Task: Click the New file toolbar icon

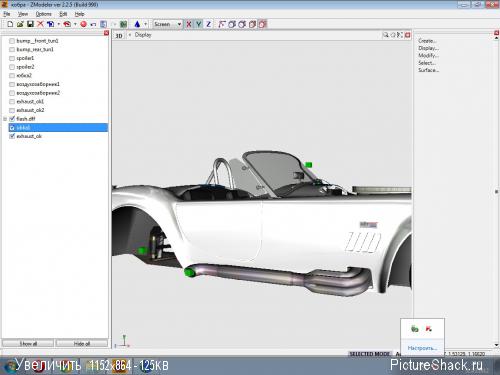Action: [x=10, y=24]
